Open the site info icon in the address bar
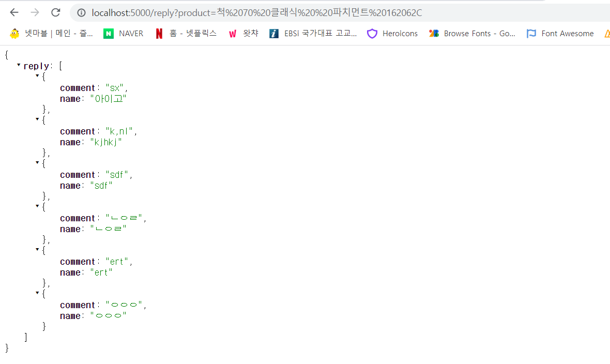Image resolution: width=610 pixels, height=364 pixels. point(81,13)
